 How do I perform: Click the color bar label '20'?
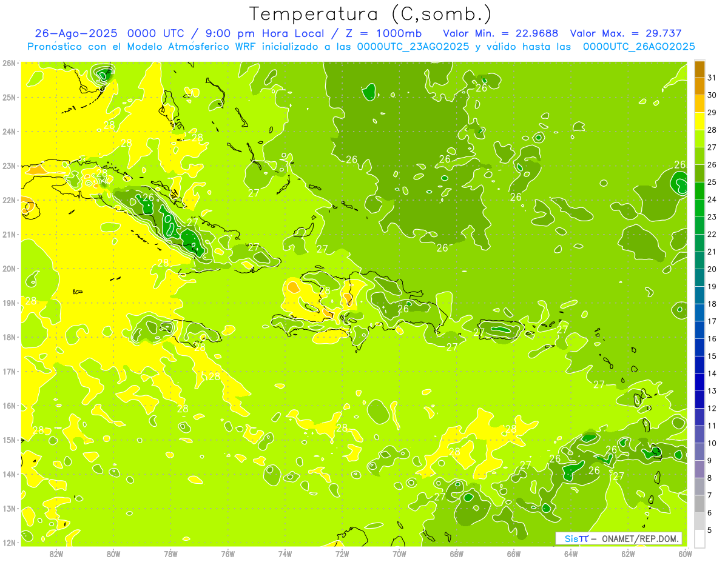tap(712, 269)
